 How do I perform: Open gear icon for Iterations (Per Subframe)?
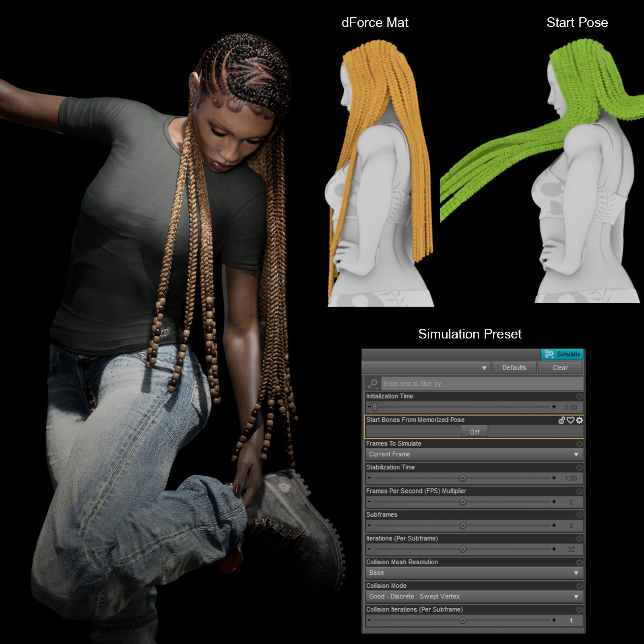click(x=579, y=539)
